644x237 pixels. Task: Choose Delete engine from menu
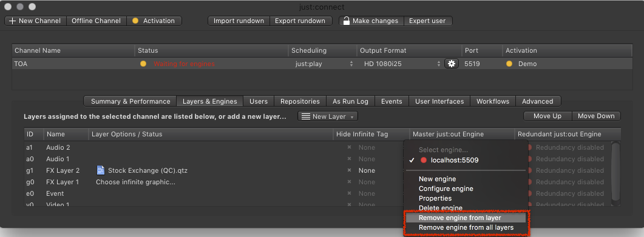pyautogui.click(x=466, y=209)
